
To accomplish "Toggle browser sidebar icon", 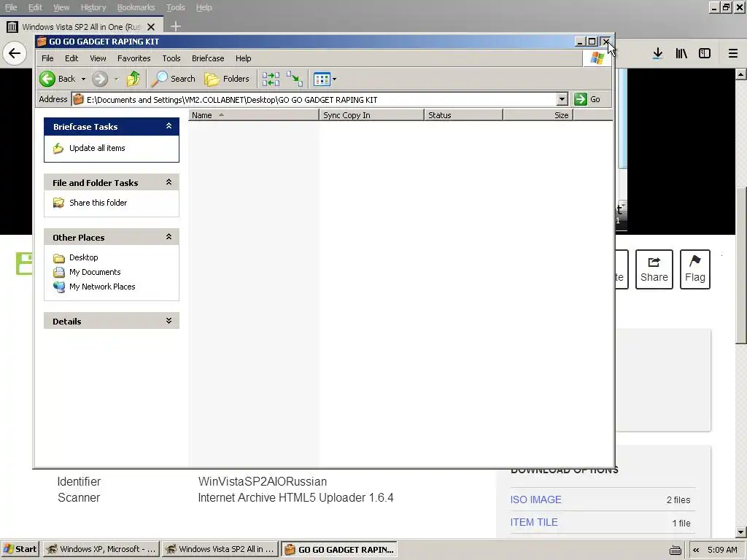I will tap(705, 53).
